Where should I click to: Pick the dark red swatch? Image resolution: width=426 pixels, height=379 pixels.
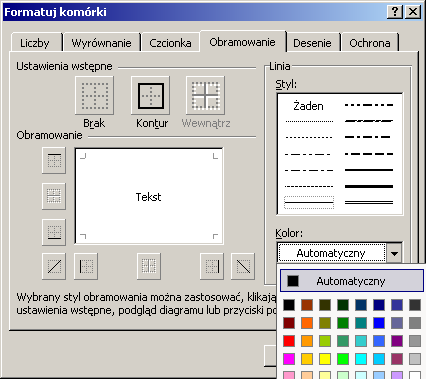[289, 323]
